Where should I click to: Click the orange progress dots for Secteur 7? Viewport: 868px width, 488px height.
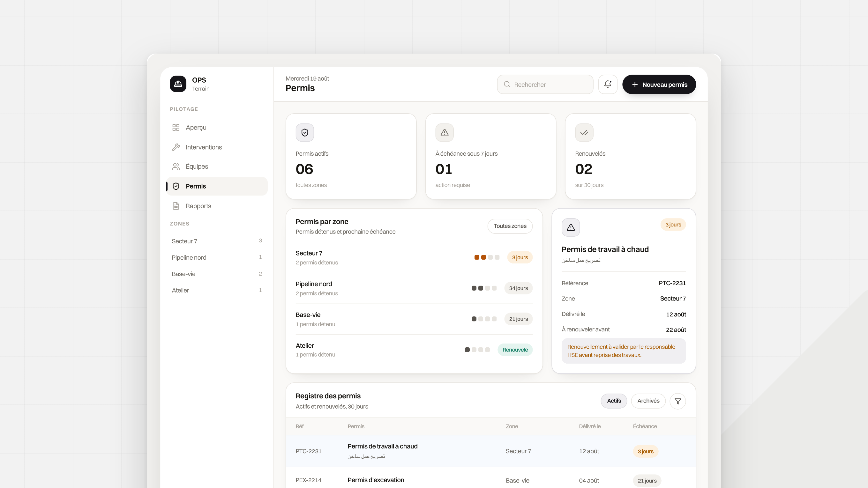pos(487,257)
